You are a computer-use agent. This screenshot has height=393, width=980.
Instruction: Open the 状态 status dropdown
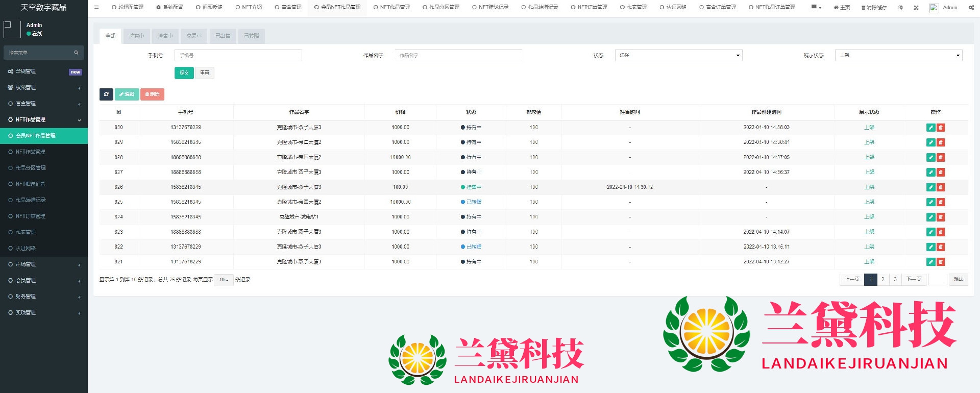678,55
